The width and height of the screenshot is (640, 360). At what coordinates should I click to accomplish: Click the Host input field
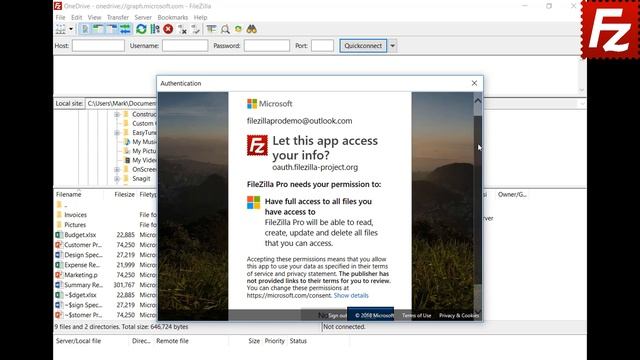pos(98,46)
